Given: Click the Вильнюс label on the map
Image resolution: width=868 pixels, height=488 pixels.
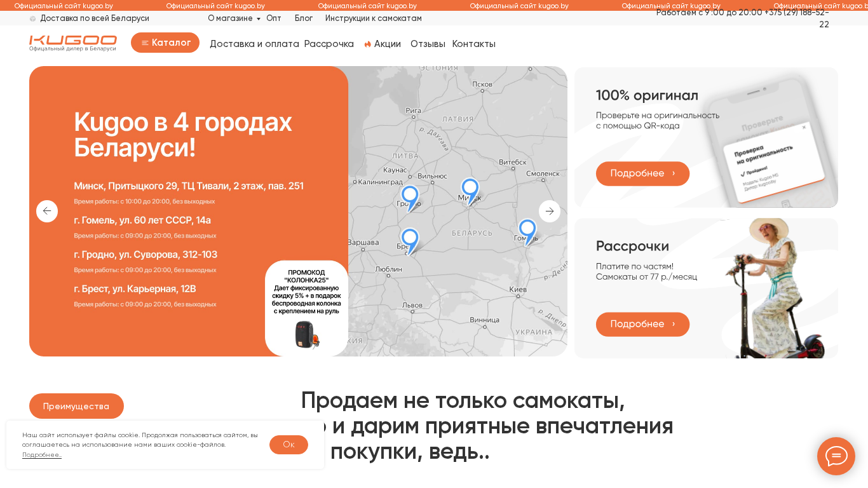Looking at the screenshot, I should click(x=432, y=176).
